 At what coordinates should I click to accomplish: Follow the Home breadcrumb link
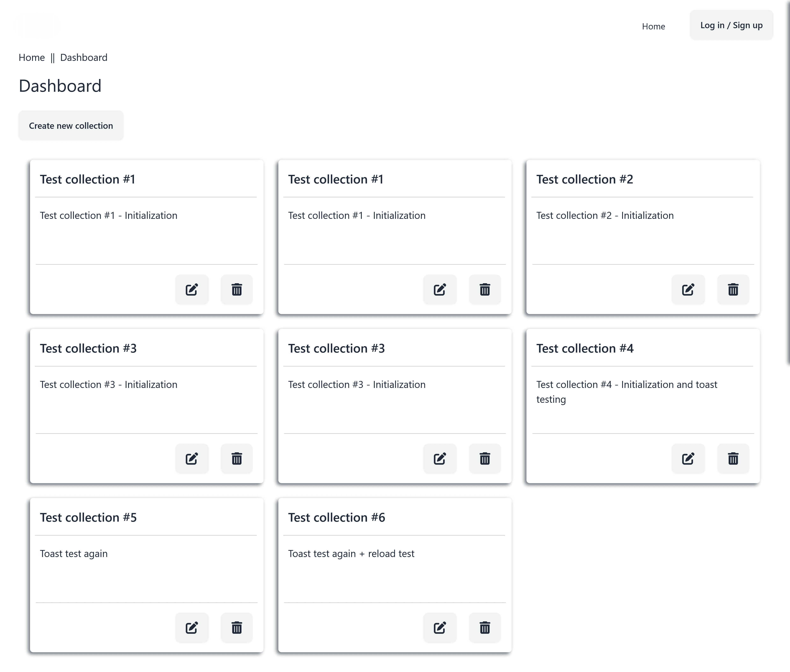click(32, 58)
